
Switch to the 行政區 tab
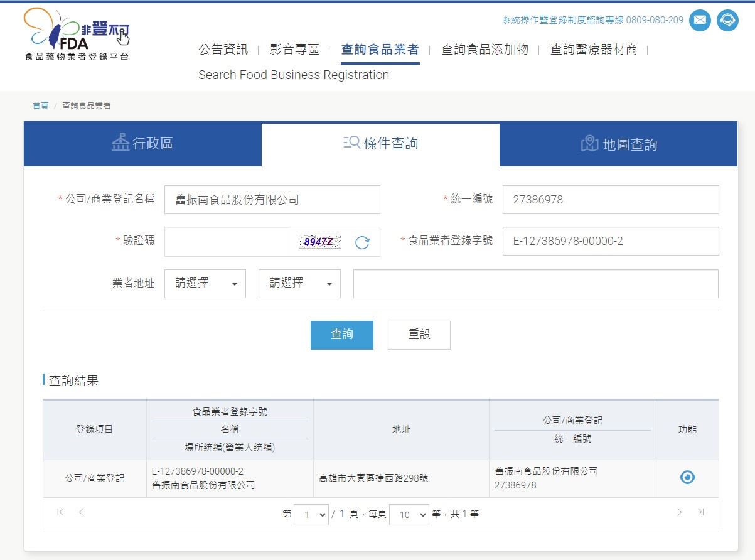(x=142, y=144)
